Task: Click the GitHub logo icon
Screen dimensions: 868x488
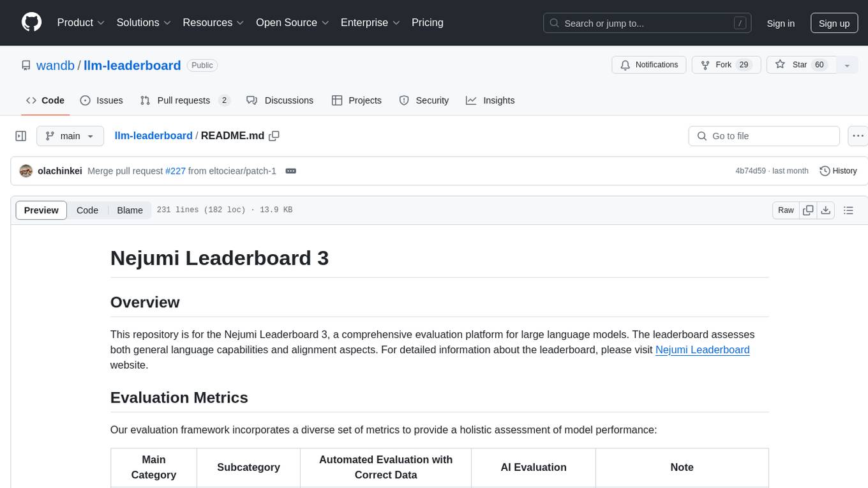Action: [x=31, y=22]
